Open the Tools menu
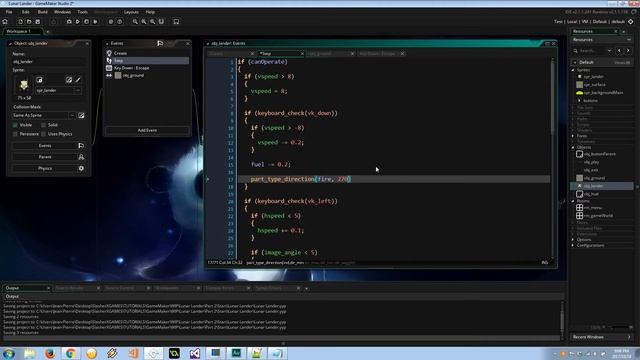This screenshot has height=360, width=640. (82, 12)
